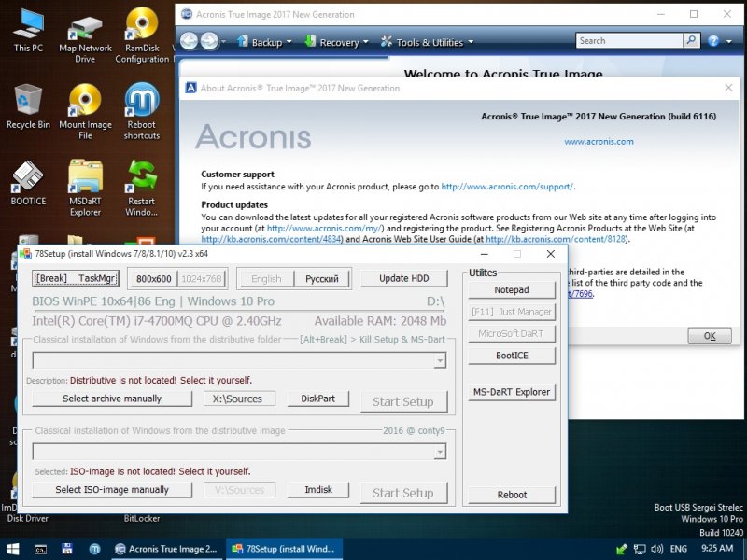The image size is (747, 560).
Task: Open the Recovery menu in Acronis
Action: pos(337,42)
